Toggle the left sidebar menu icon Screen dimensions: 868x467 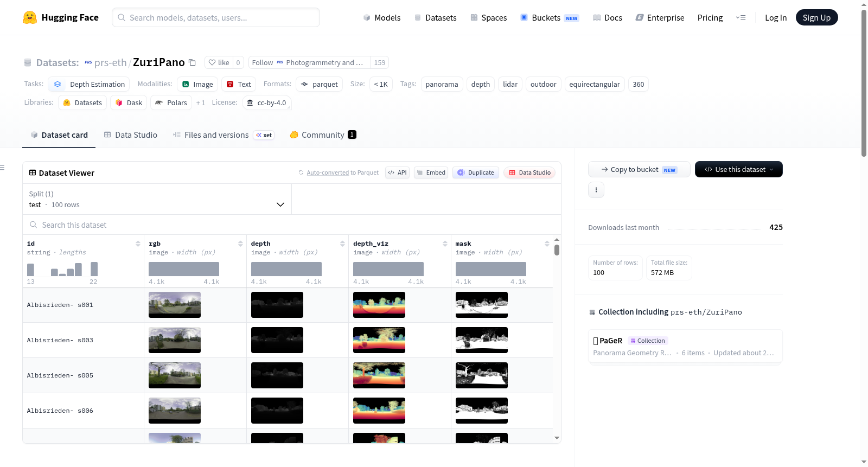coord(3,168)
